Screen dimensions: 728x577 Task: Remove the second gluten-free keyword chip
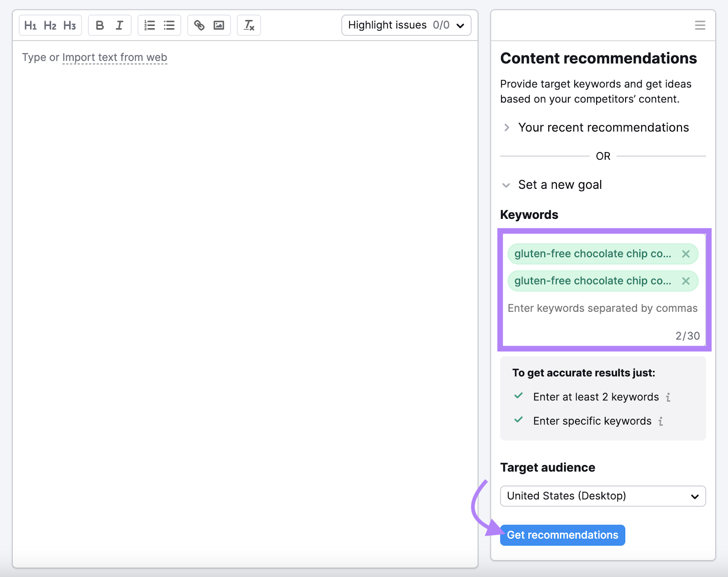686,281
